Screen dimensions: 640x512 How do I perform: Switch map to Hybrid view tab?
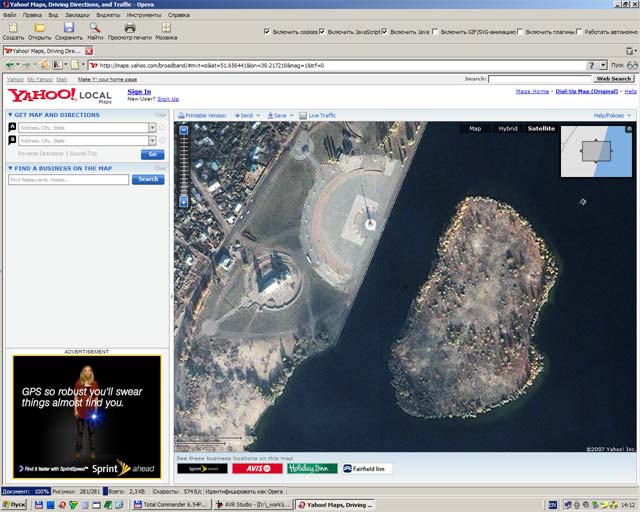[508, 128]
